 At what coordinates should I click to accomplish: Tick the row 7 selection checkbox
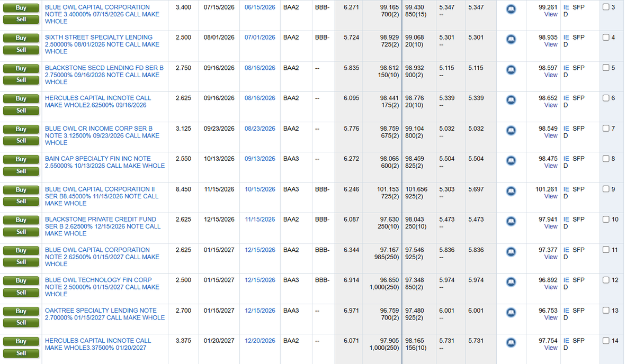click(606, 128)
